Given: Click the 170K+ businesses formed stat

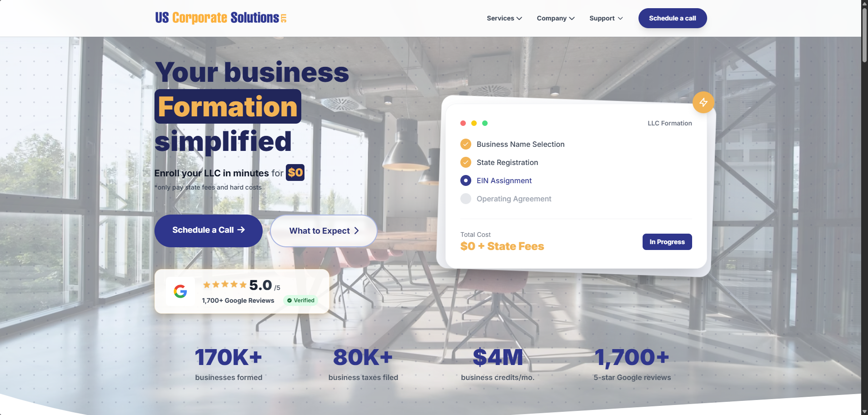Looking at the screenshot, I should [229, 365].
